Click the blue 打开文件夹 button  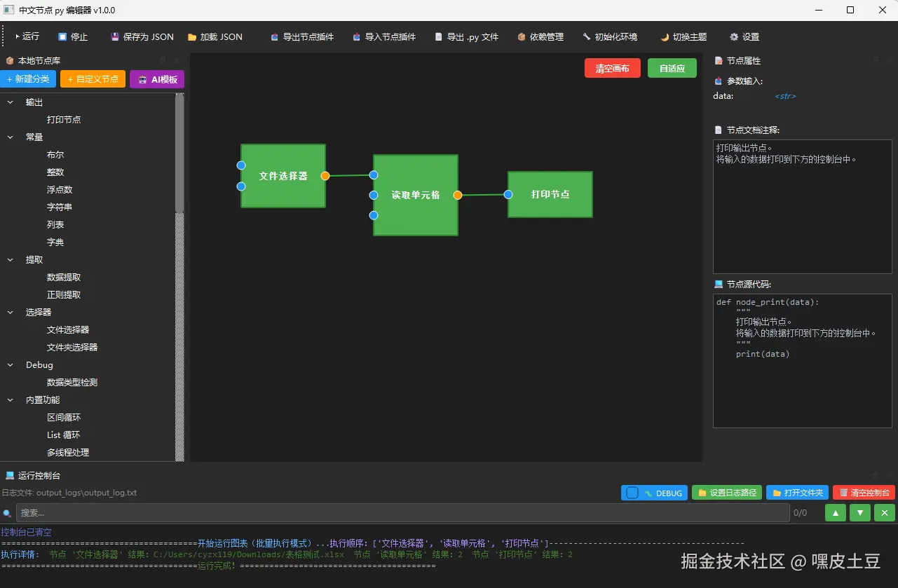coord(798,493)
